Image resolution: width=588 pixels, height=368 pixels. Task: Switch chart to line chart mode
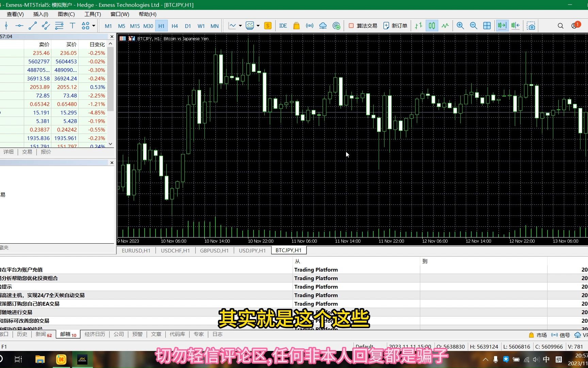click(x=445, y=26)
